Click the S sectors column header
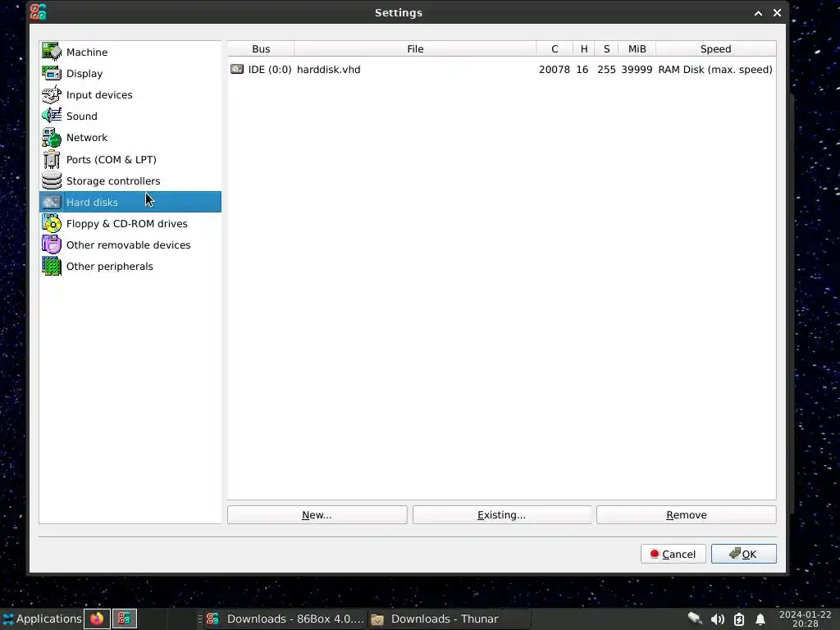 pos(606,48)
